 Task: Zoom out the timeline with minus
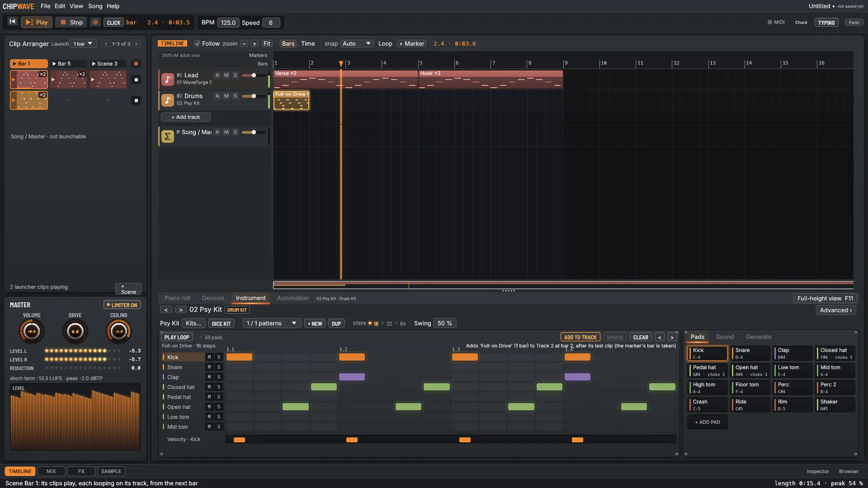point(244,43)
